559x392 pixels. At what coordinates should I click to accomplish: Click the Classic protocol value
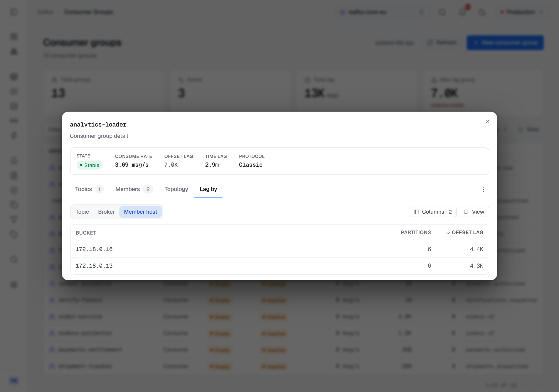251,165
